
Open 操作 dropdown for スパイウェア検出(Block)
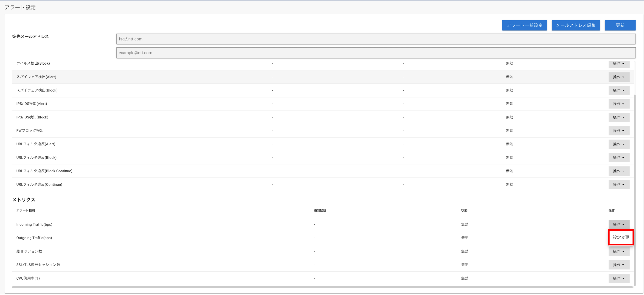[619, 90]
